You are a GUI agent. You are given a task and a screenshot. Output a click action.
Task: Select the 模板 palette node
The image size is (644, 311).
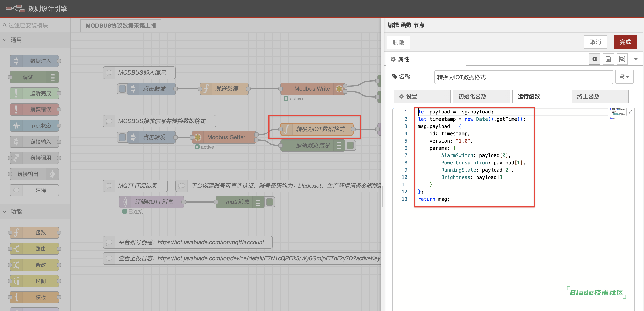[35, 297]
